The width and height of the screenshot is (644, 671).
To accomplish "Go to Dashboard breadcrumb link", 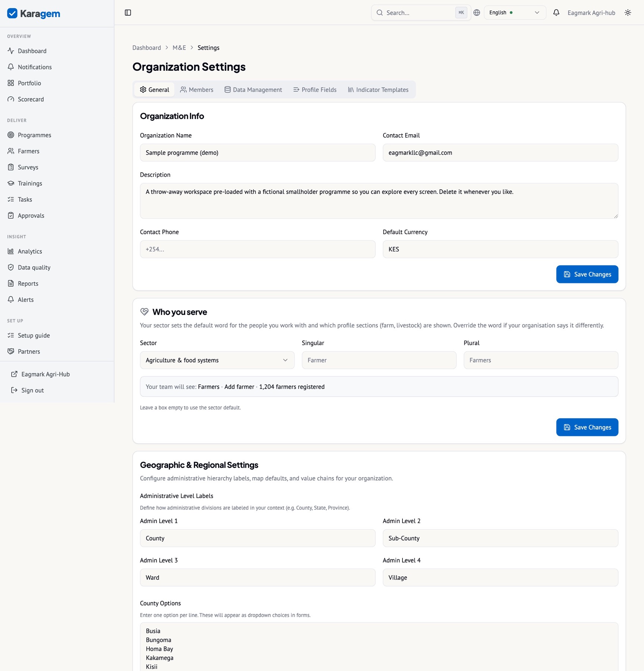I will click(x=146, y=48).
